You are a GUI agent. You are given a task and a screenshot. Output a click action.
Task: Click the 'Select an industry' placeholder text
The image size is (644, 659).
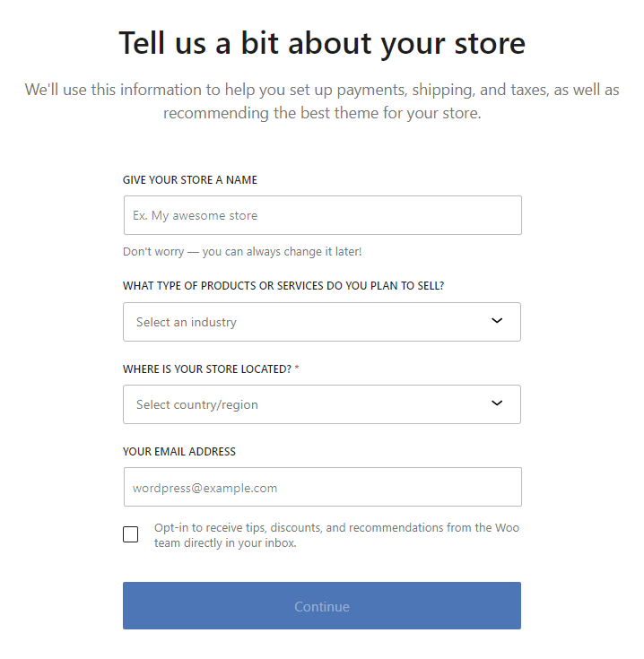tap(187, 322)
